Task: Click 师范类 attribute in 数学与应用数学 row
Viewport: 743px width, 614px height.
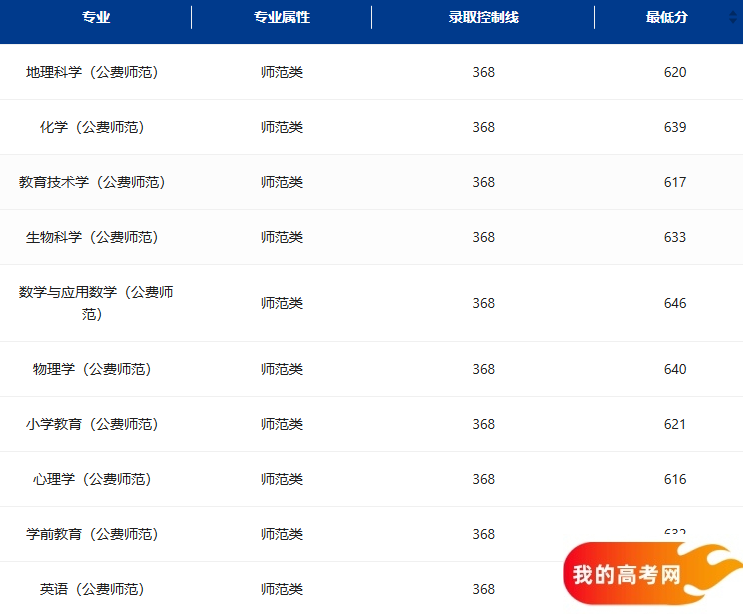Action: click(282, 303)
